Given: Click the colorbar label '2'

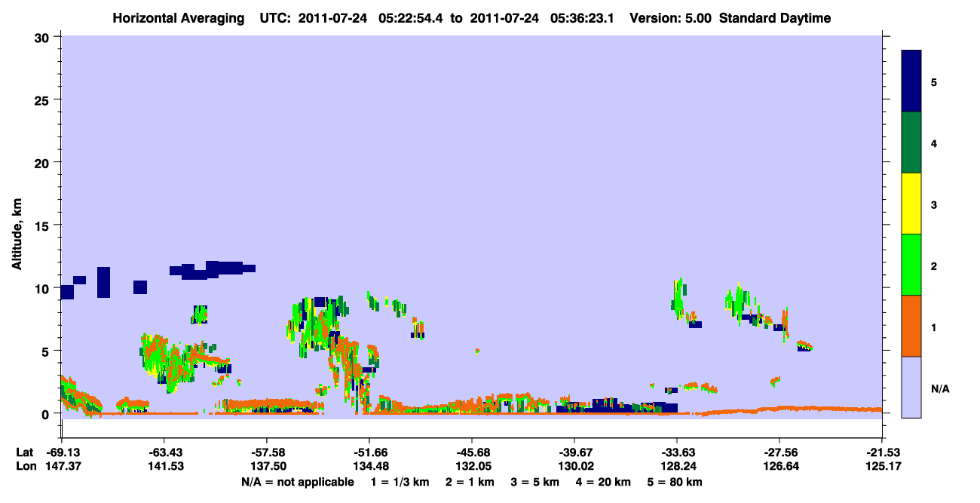Looking at the screenshot, I should point(934,265).
